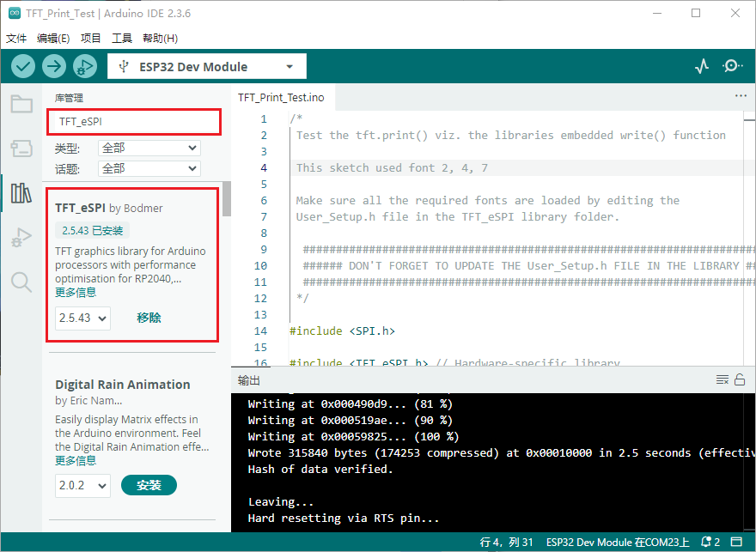
Task: Click "Writing at 0x00059825... (100 %)" line
Action: tap(353, 436)
